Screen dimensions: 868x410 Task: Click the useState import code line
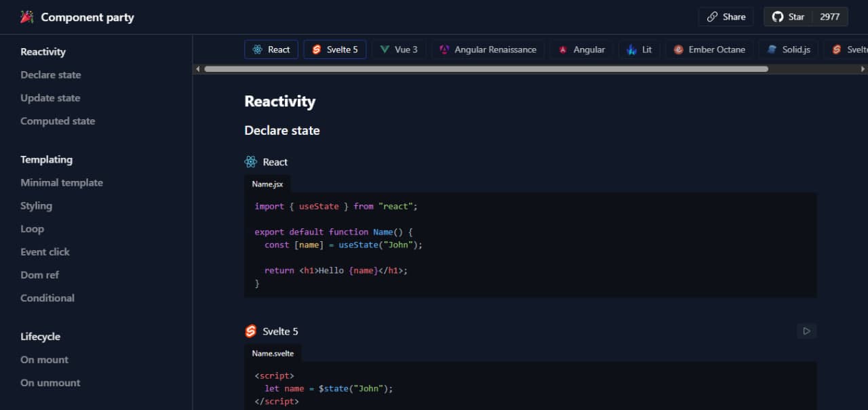click(x=336, y=206)
